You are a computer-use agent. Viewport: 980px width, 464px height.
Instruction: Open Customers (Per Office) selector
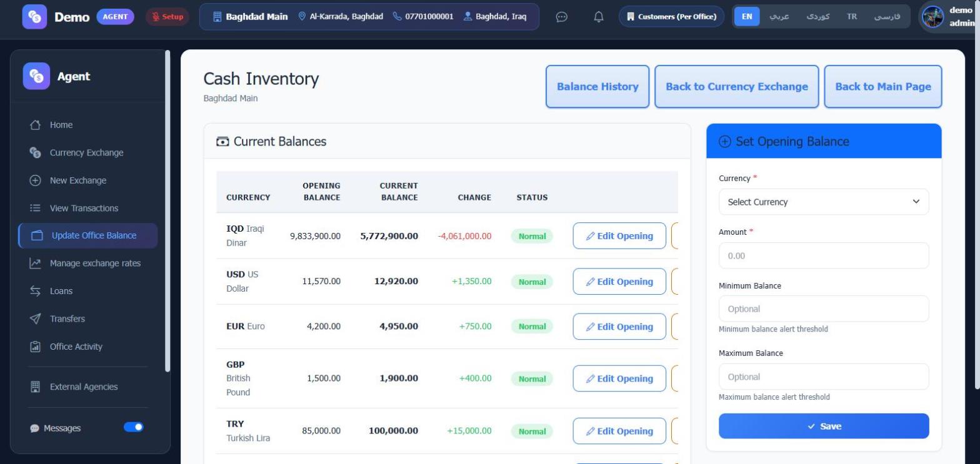672,17
